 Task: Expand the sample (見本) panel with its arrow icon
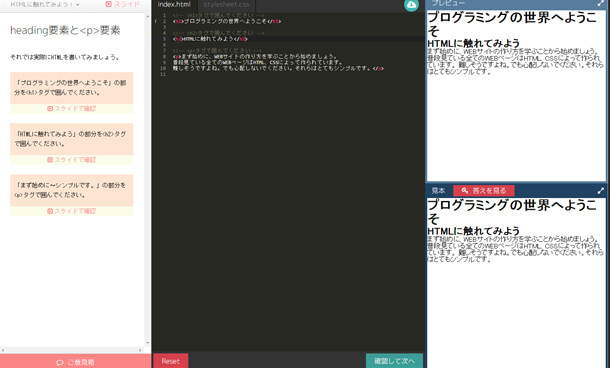[x=601, y=191]
